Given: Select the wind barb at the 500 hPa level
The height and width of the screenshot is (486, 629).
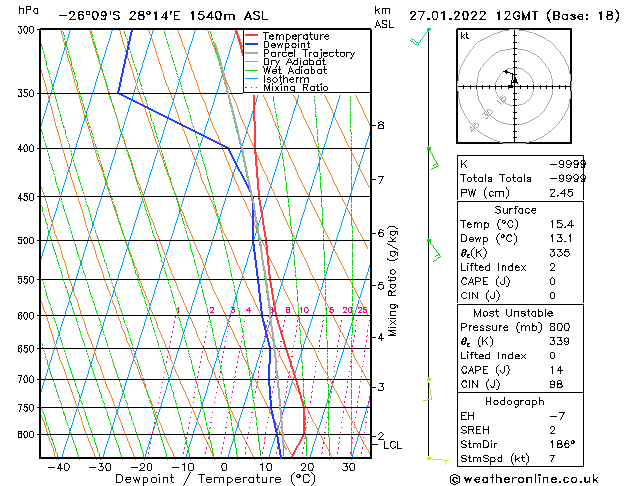Looking at the screenshot, I should coord(434,251).
